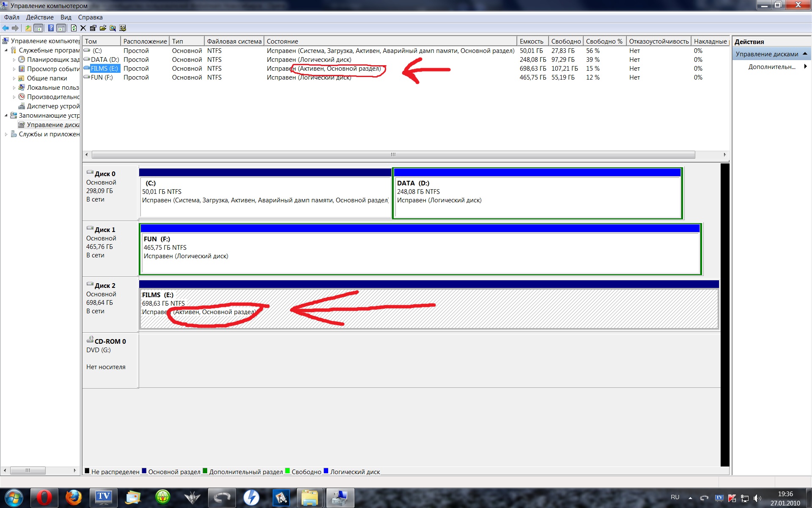Click the black X delete icon in toolbar
Image resolution: width=812 pixels, height=508 pixels.
pyautogui.click(x=83, y=28)
